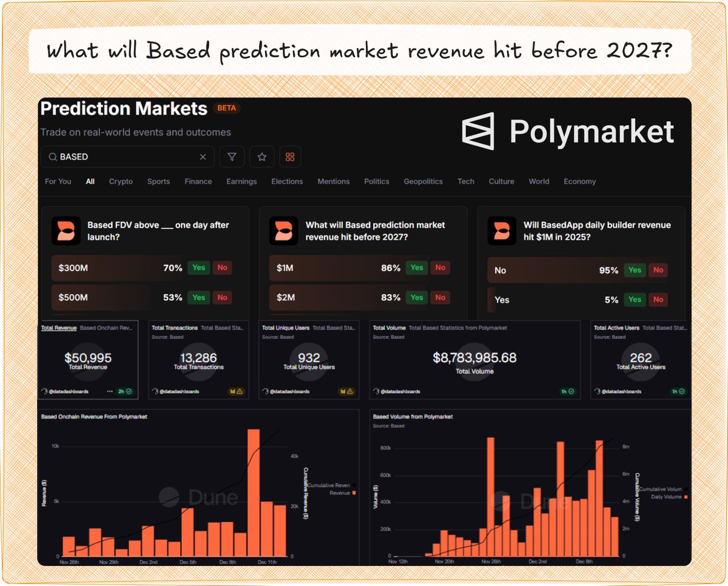Buy No on the $500M FDV outcome
728x586 pixels.
tap(223, 297)
